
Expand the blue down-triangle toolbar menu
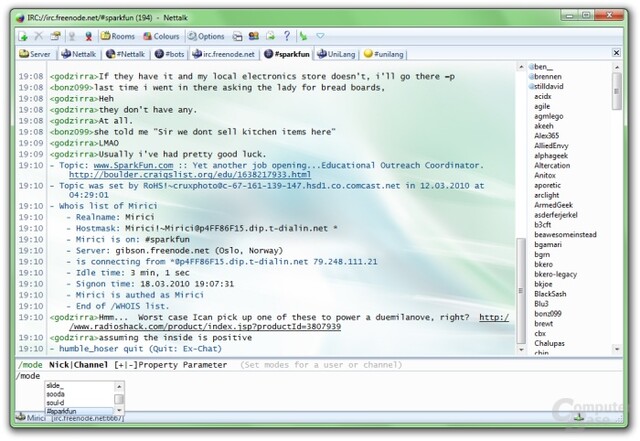(320, 36)
